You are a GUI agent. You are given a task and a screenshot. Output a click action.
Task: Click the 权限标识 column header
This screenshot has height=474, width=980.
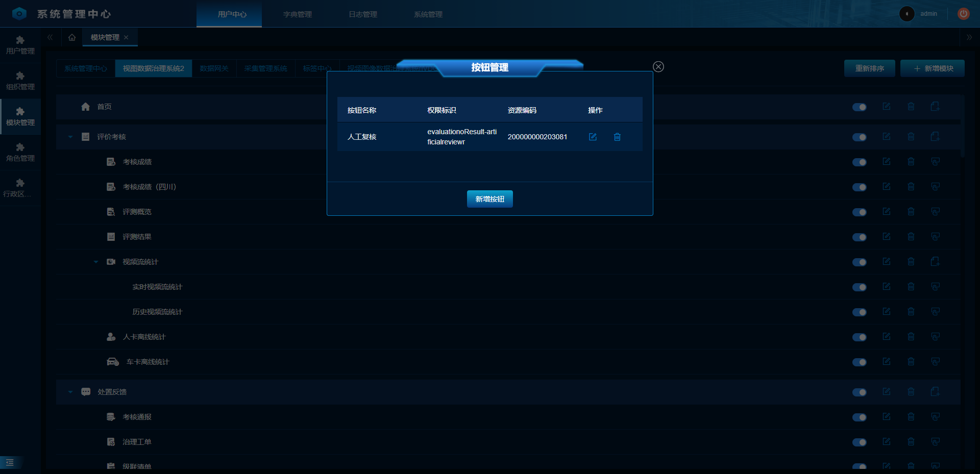point(442,110)
